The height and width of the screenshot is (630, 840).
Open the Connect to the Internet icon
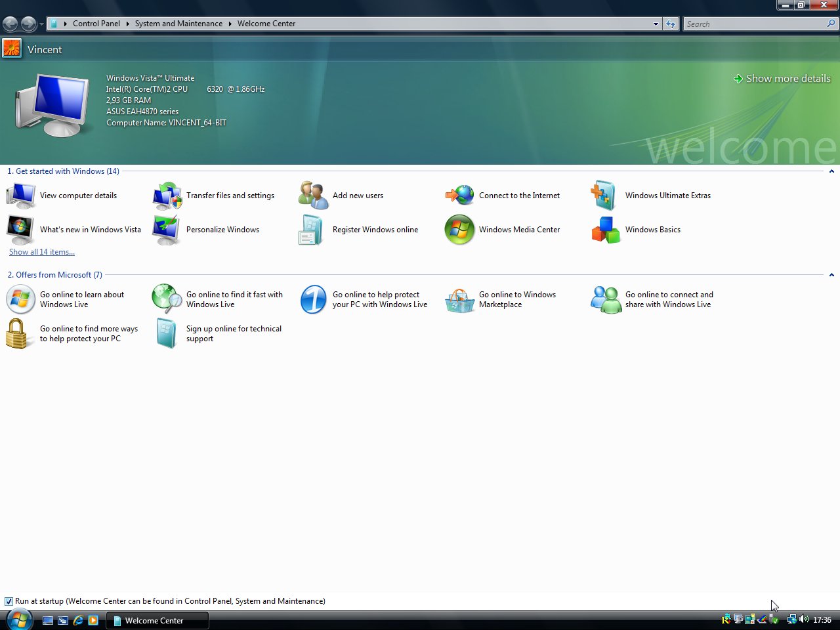coord(459,195)
